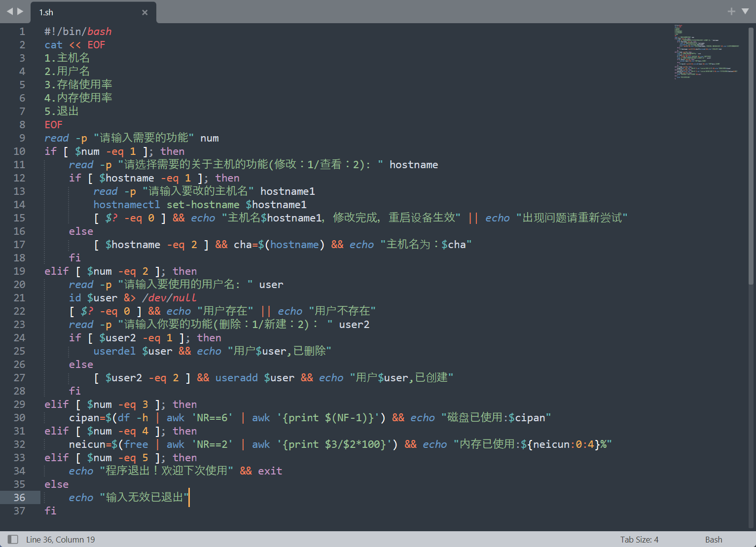Screen dimensions: 756x547
Task: Toggle the sidebar panel icon in the status bar
Action: tap(12, 539)
